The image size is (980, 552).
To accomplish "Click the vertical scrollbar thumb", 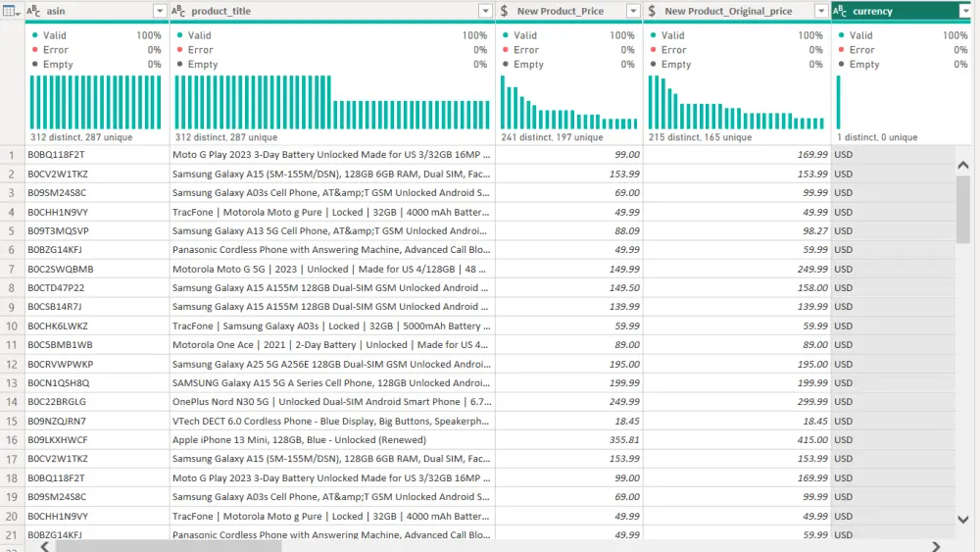I will (963, 208).
